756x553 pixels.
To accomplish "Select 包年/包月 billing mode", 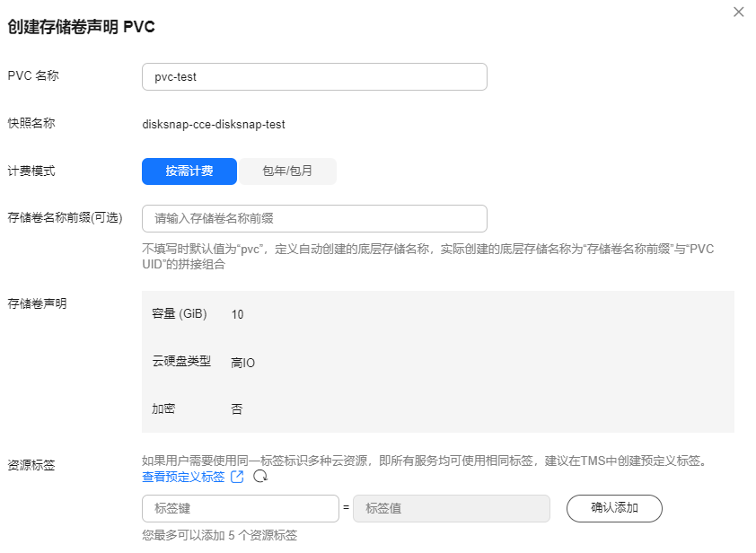I will tap(287, 171).
